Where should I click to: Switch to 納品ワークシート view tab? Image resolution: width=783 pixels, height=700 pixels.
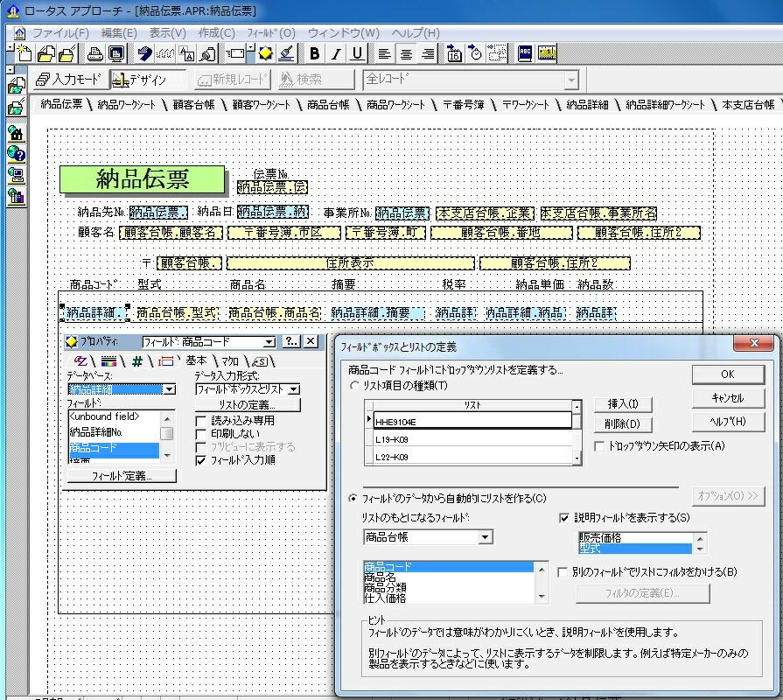click(126, 105)
